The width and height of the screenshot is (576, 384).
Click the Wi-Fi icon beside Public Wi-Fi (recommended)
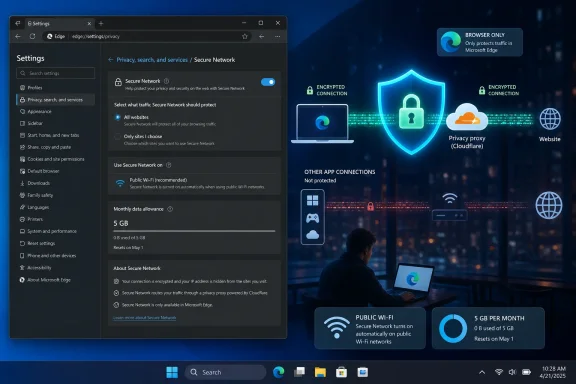pos(120,183)
